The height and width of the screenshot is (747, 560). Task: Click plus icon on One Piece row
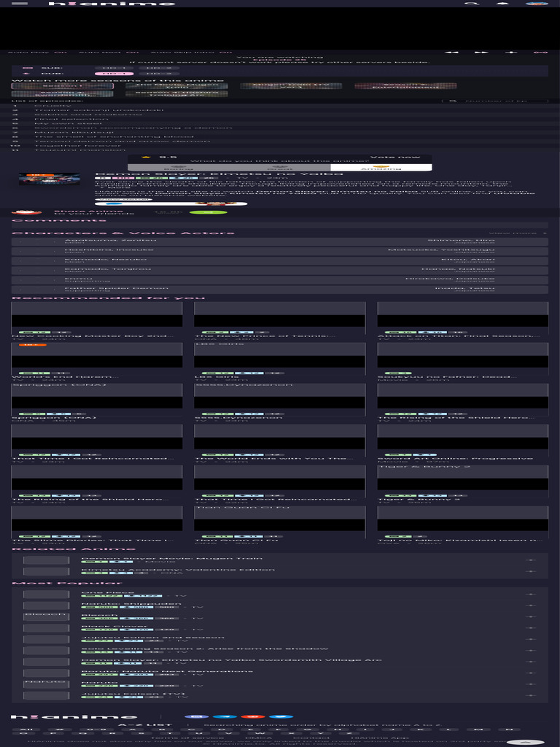[531, 595]
